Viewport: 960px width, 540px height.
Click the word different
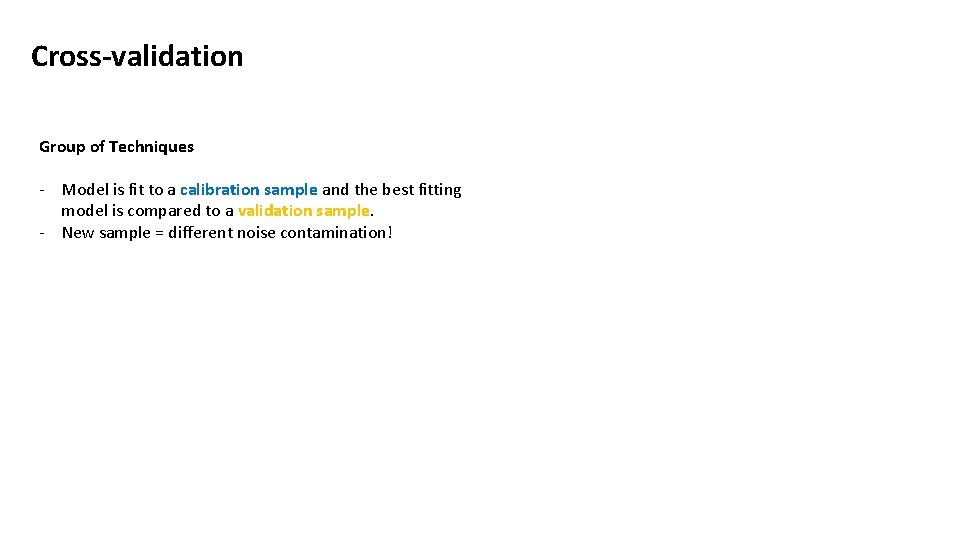pos(200,233)
